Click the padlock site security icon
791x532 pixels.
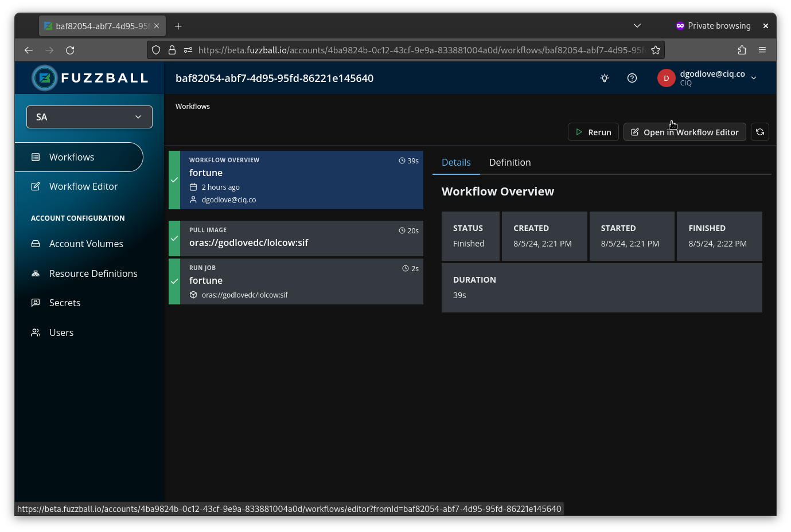172,50
